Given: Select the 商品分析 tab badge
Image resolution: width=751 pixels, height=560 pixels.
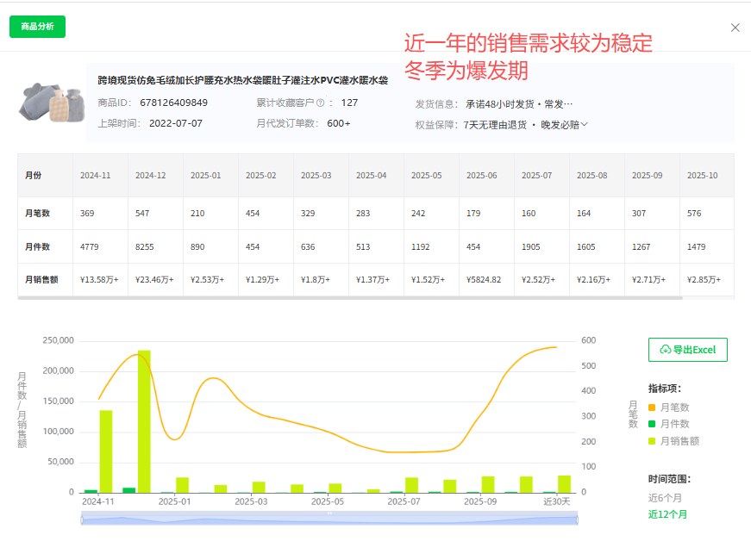Looking at the screenshot, I should click(x=37, y=27).
